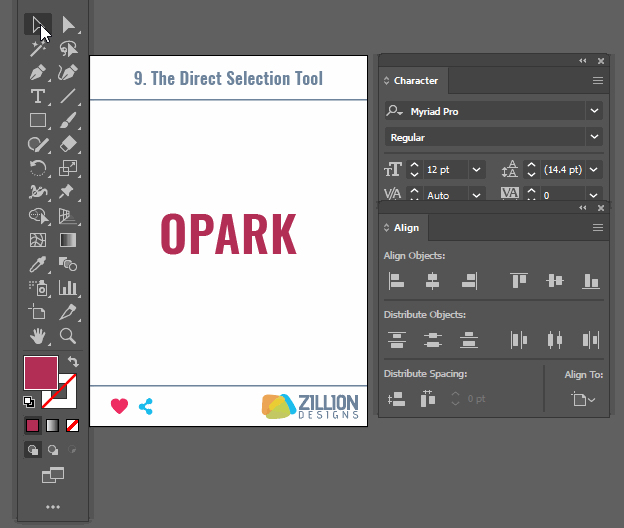Swap fill and stroke colors
The width and height of the screenshot is (624, 528).
[x=73, y=362]
